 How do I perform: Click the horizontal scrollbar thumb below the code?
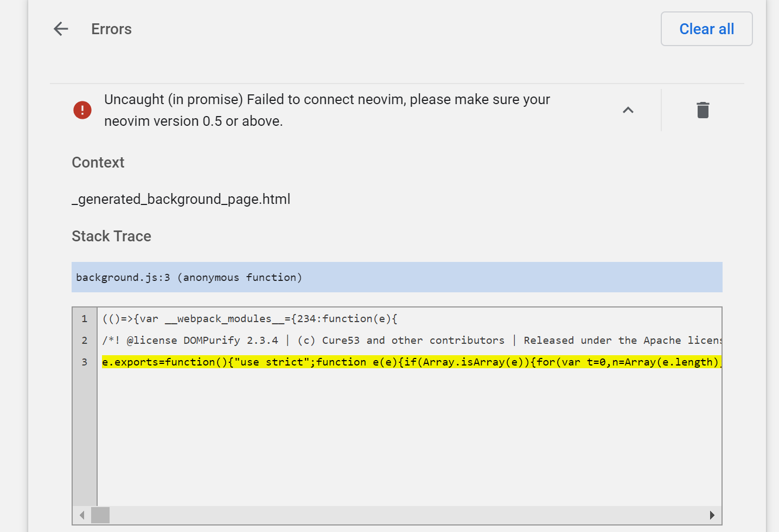click(100, 515)
